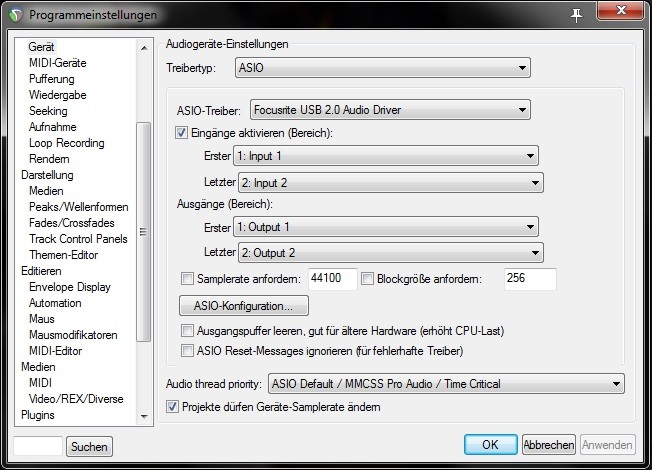Open Video/REX/Diverse settings
This screenshot has width=652, height=470.
pyautogui.click(x=76, y=399)
